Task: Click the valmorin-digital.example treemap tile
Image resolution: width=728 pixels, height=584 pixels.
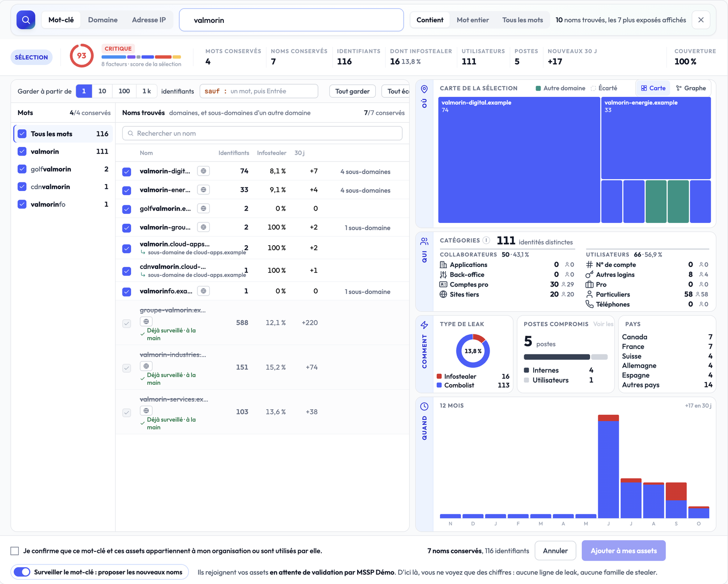Action: tap(519, 160)
